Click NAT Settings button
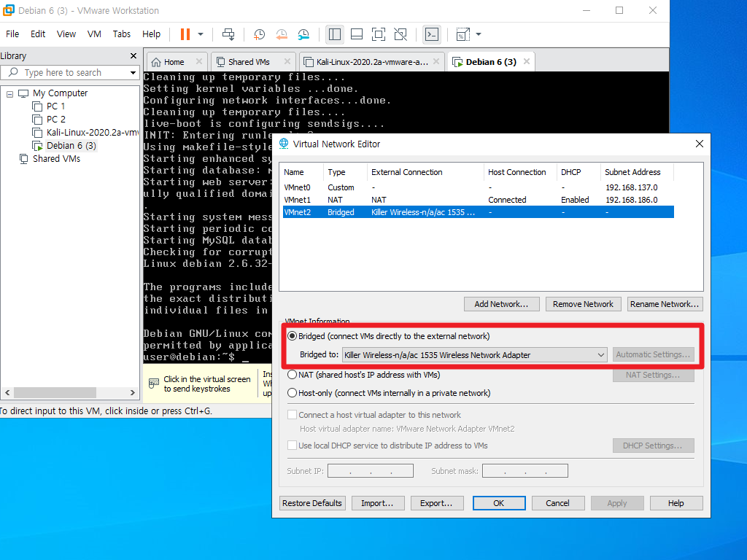Image resolution: width=747 pixels, height=560 pixels. pyautogui.click(x=653, y=375)
